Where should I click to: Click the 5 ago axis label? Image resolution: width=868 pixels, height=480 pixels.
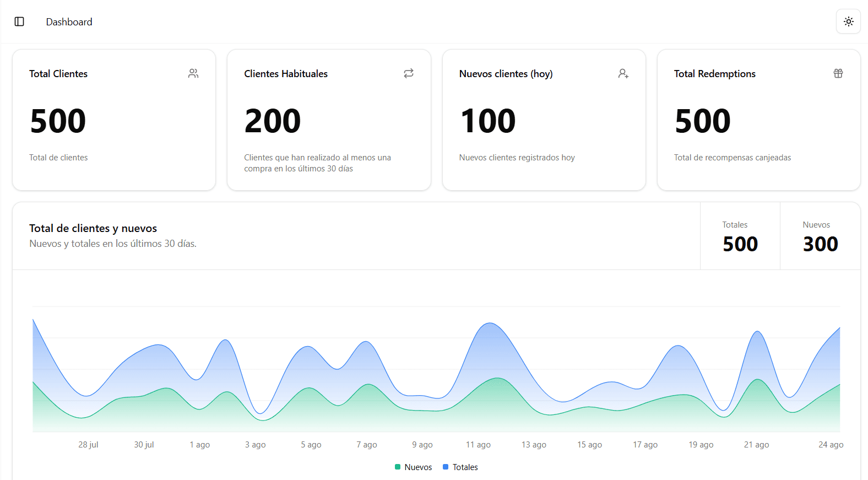coord(311,445)
